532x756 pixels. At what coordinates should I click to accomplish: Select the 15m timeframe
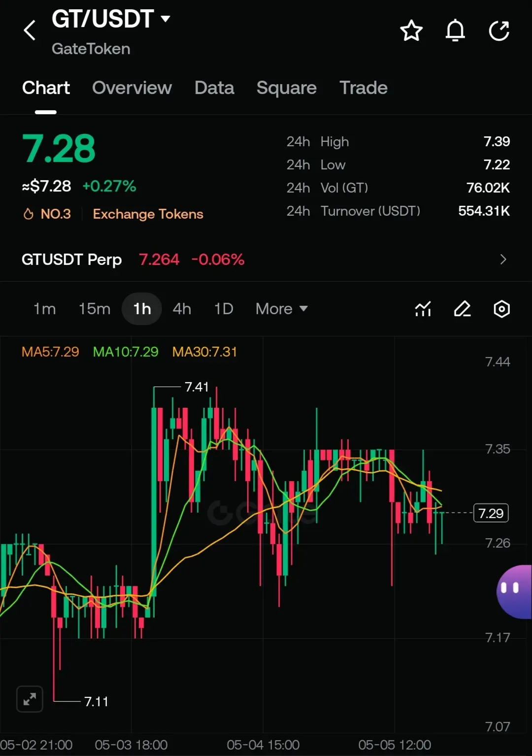[95, 309]
